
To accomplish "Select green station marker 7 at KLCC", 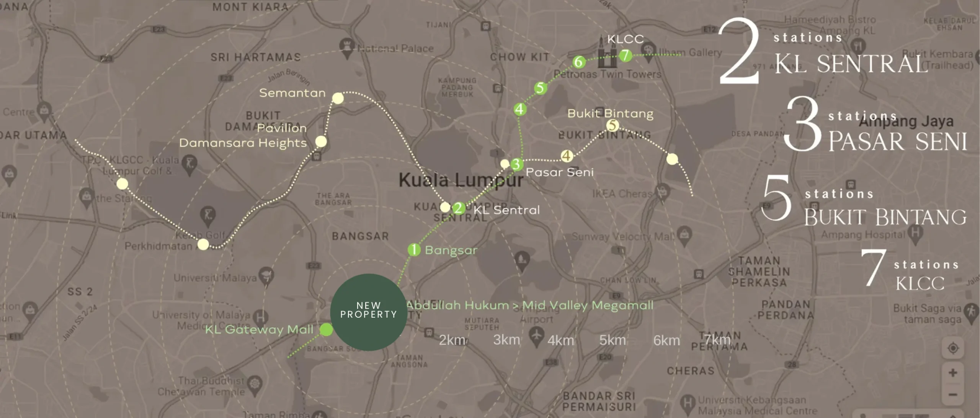I will pyautogui.click(x=625, y=55).
